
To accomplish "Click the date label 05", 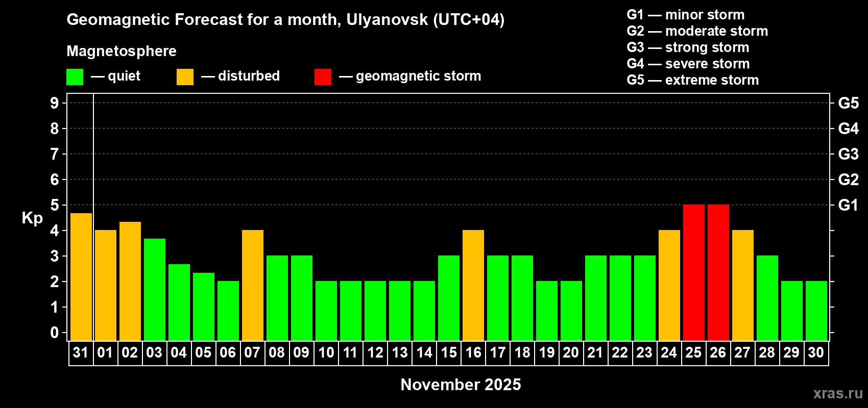I will click(203, 353).
